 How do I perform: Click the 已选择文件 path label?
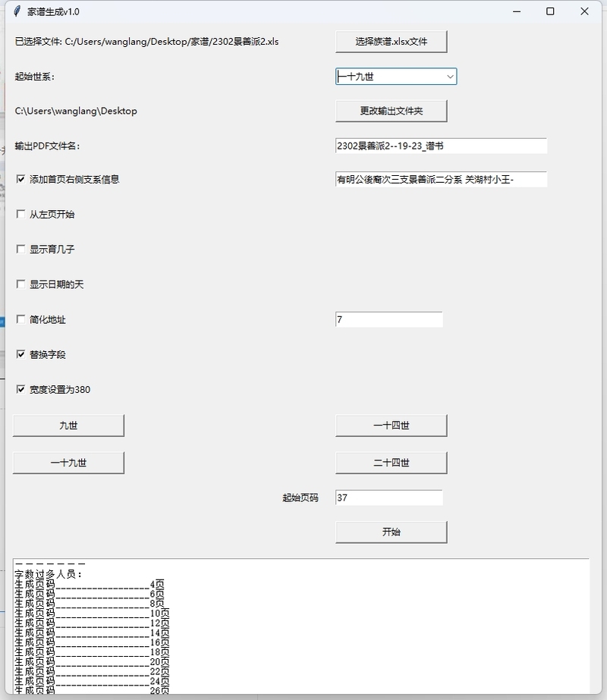click(147, 42)
